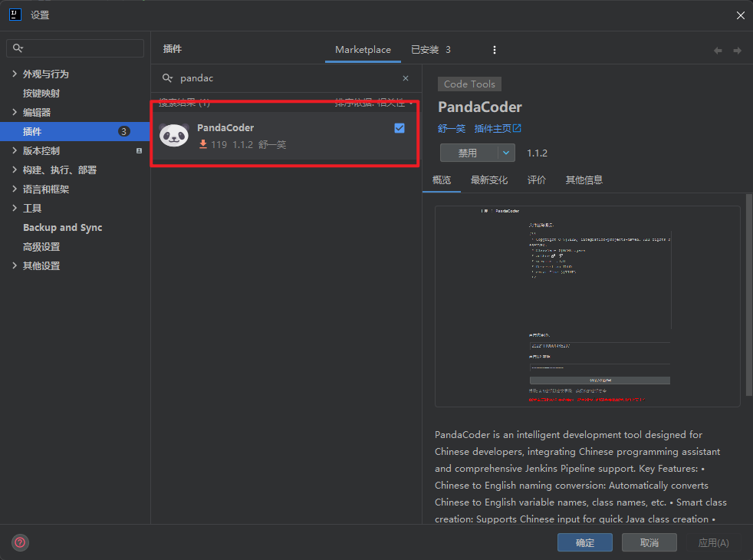753x560 pixels.
Task: Expand the 构建、执行、部署 tree node
Action: click(15, 170)
